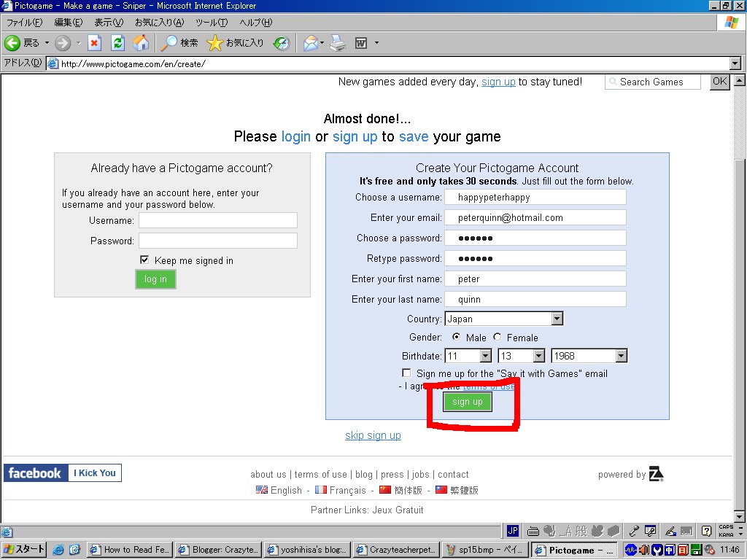The height and width of the screenshot is (560, 747).
Task: Open the 編集(E) menu
Action: tap(68, 23)
